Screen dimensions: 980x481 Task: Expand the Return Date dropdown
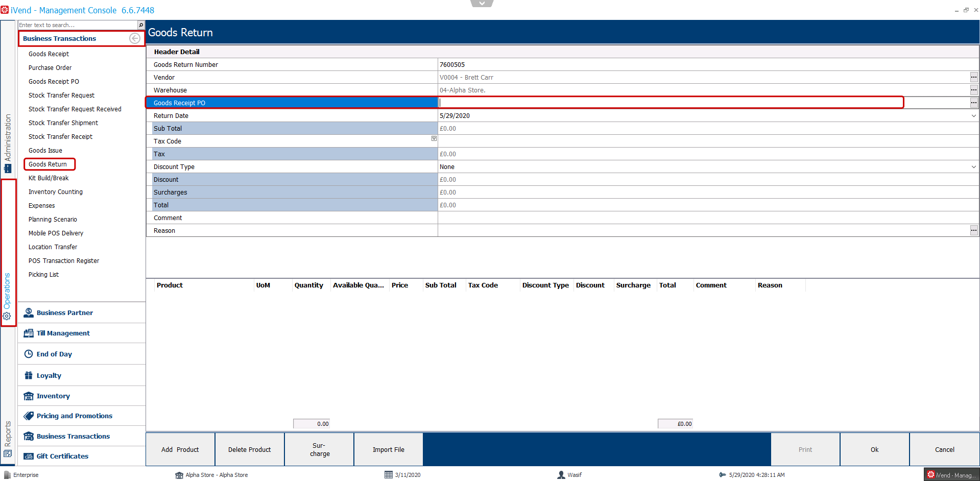point(974,116)
